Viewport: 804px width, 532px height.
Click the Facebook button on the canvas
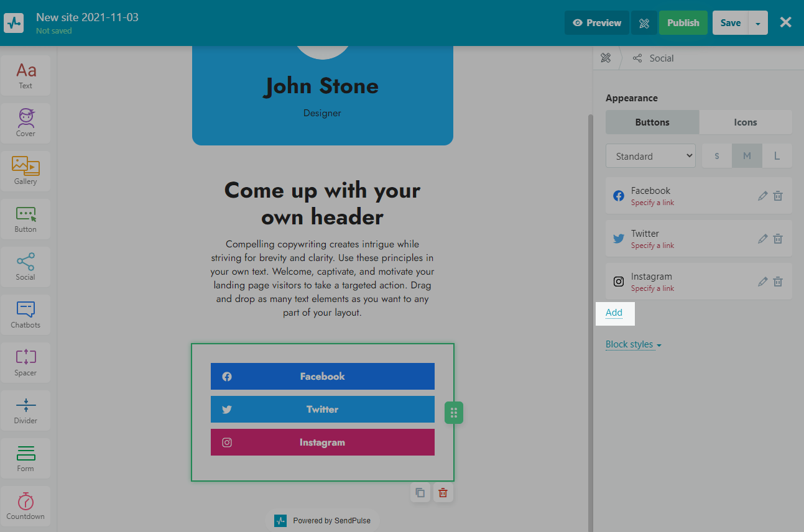coord(322,377)
